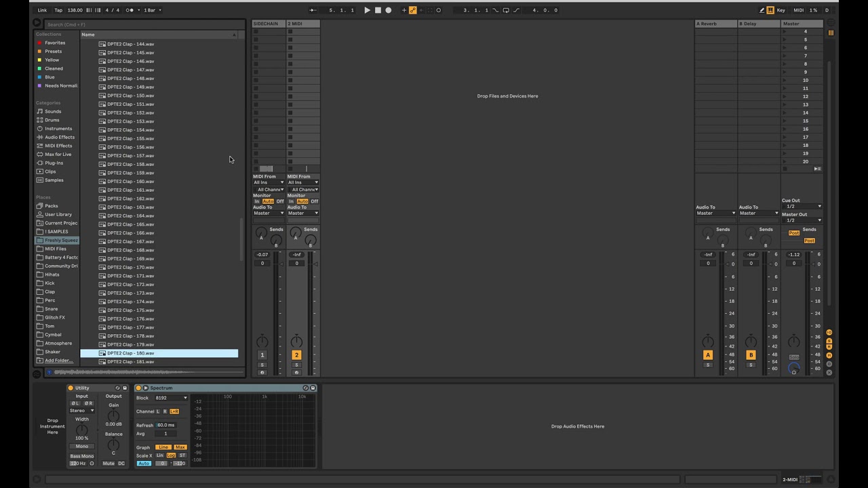Click Spectrum's save preset disk icon

coord(313,388)
